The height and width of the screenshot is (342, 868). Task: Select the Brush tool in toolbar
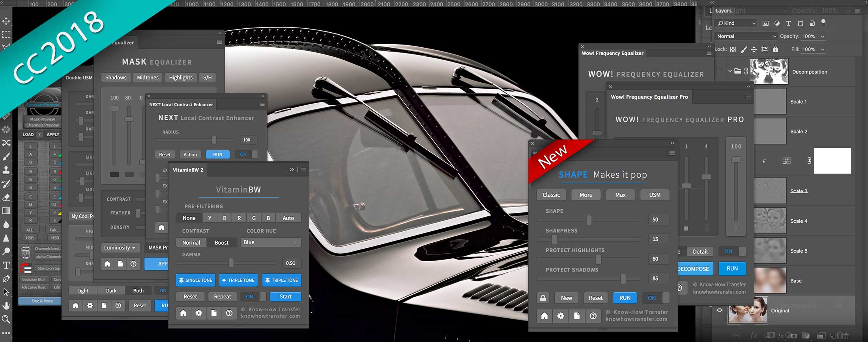click(x=6, y=157)
